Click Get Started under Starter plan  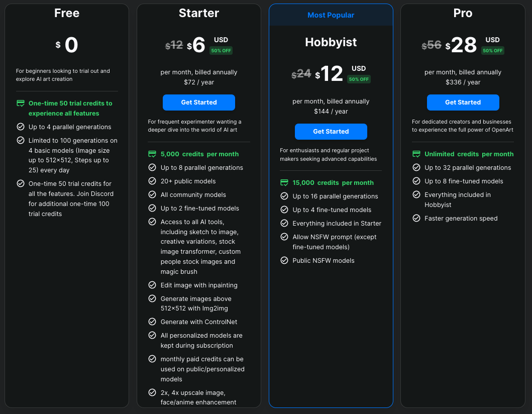coord(198,102)
